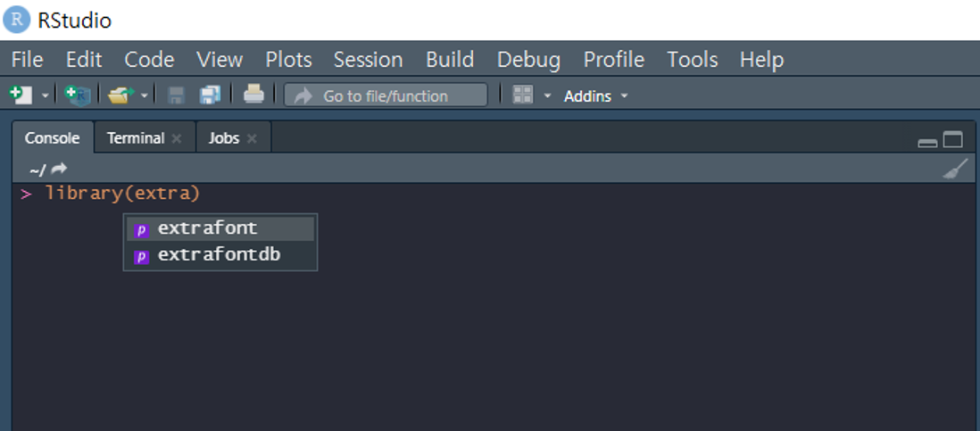The height and width of the screenshot is (431, 980).
Task: Click the Save document icon
Action: coord(176,95)
